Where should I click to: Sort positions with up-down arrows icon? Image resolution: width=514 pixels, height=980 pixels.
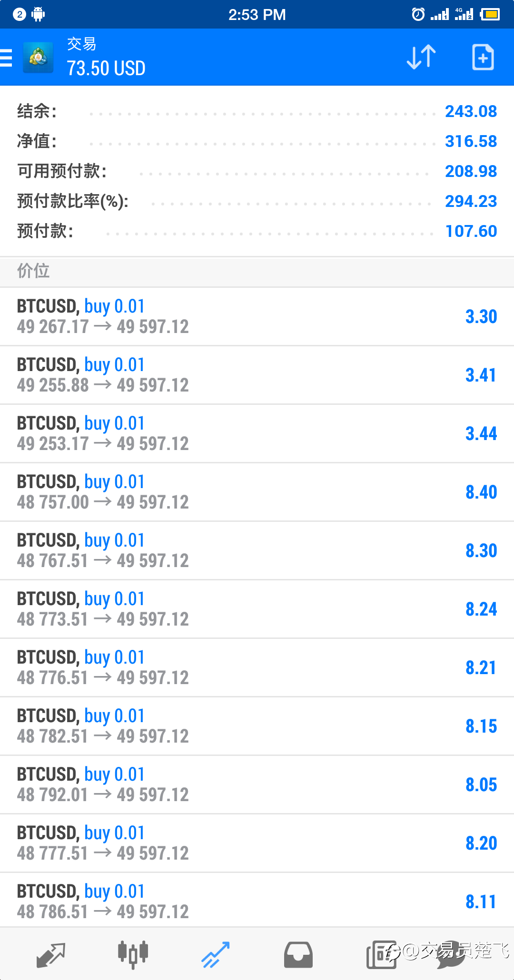tap(421, 58)
